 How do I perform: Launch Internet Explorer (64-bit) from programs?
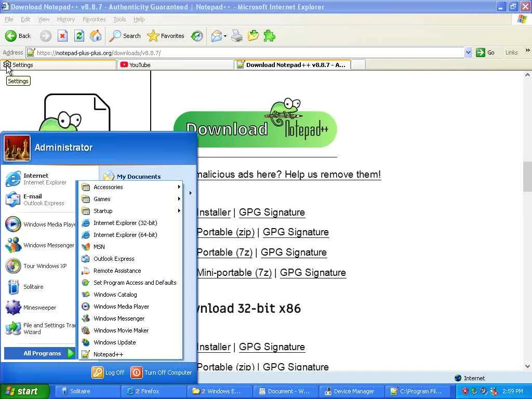tap(131, 235)
